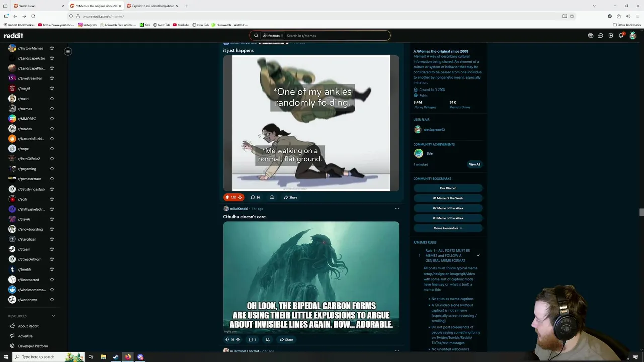Click page vertical scrollbar thumb
Image resolution: width=644 pixels, height=362 pixels.
pos(641,212)
